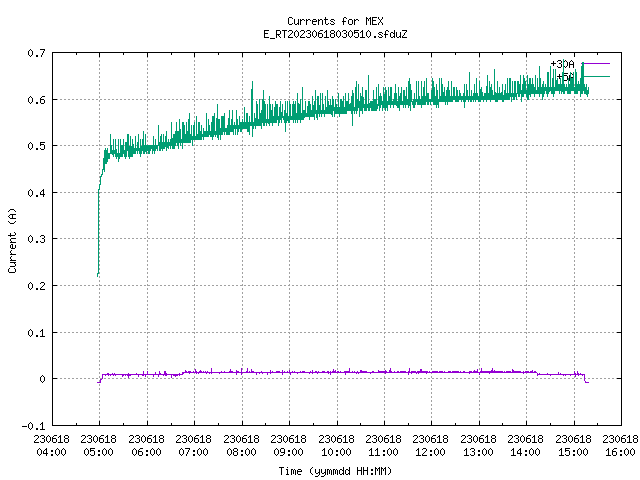Select the 10:00 time tick label
This screenshot has height=480, width=640.
tap(336, 452)
